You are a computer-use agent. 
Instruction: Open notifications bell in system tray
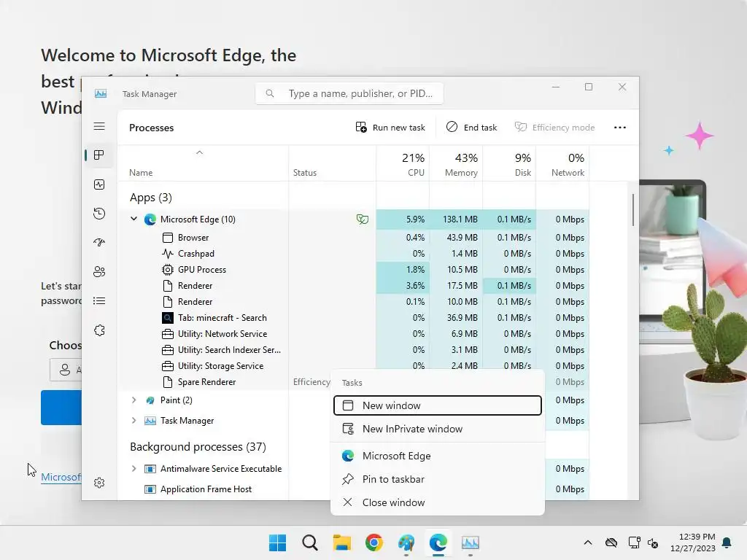click(727, 542)
